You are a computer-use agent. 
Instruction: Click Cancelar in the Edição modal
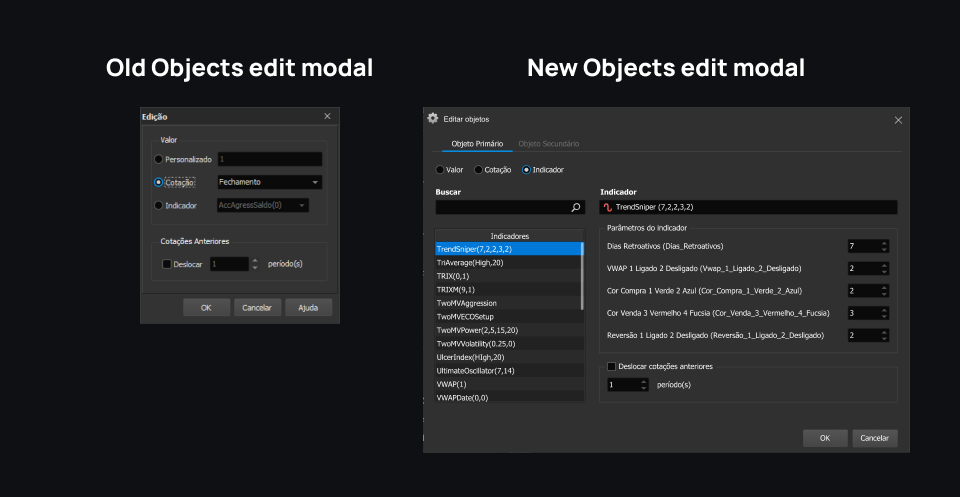pos(257,308)
